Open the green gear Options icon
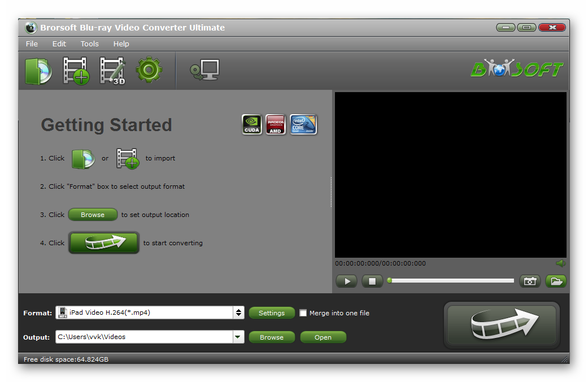588x382 pixels. coord(149,70)
